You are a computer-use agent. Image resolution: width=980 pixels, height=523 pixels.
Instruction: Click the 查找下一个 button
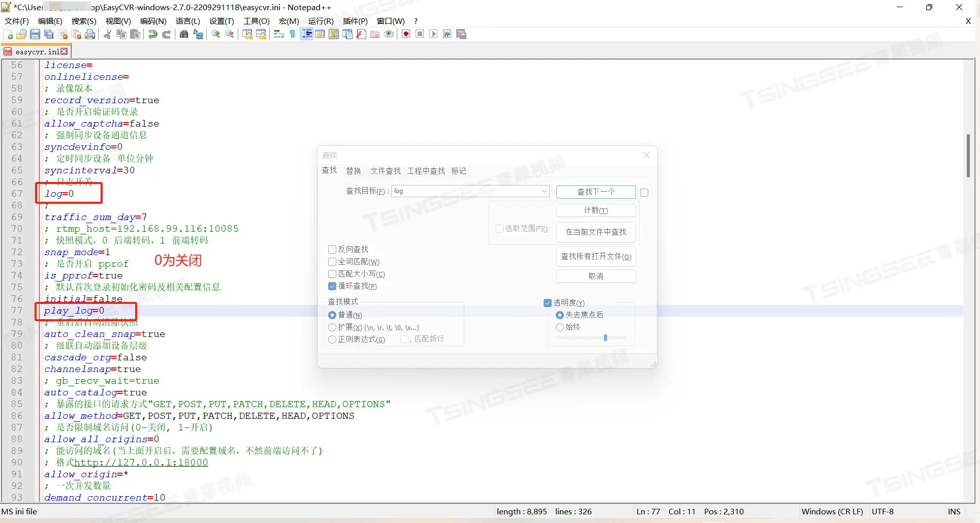pyautogui.click(x=596, y=192)
